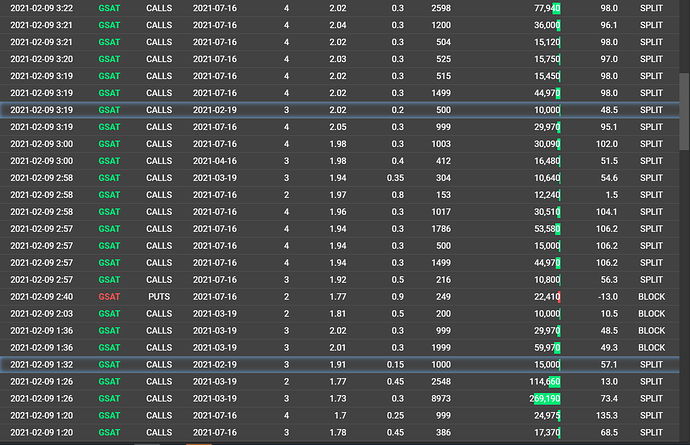The image size is (690, 445).
Task: Click the PUTS contract type cell
Action: tap(159, 297)
